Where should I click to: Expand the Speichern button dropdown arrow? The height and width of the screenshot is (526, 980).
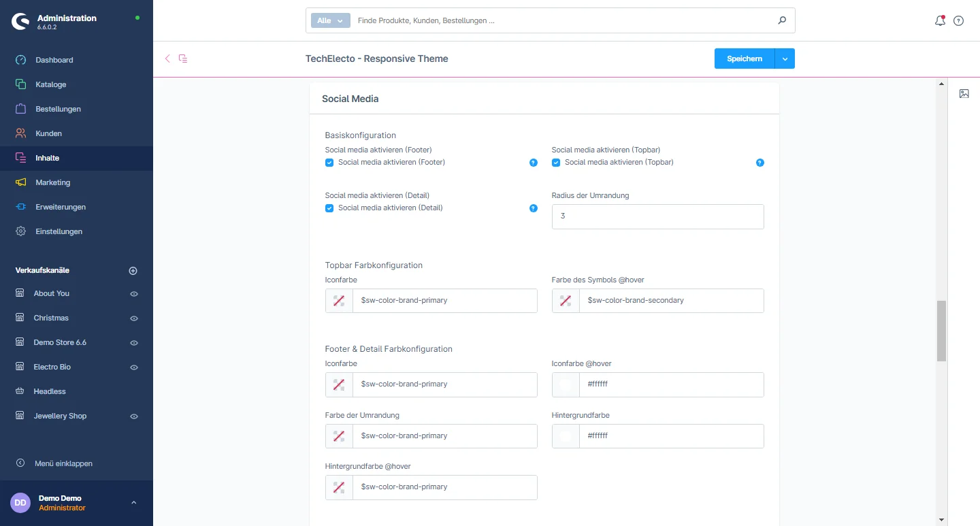785,59
